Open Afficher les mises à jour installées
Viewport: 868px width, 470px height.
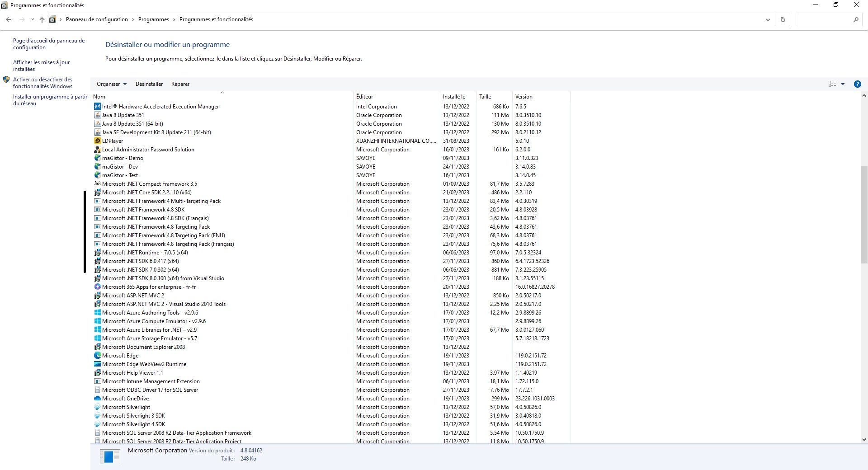point(41,66)
